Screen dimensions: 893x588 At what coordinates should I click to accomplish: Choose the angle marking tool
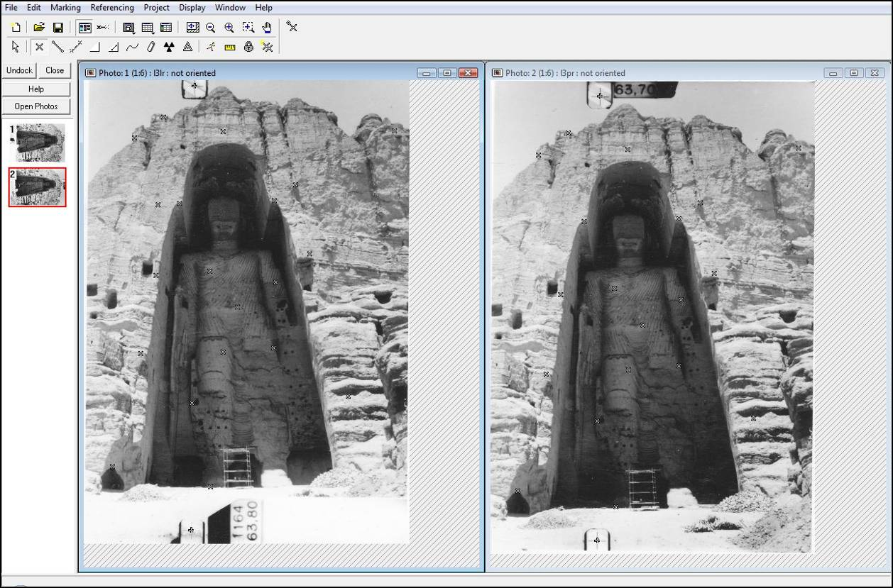click(x=114, y=47)
